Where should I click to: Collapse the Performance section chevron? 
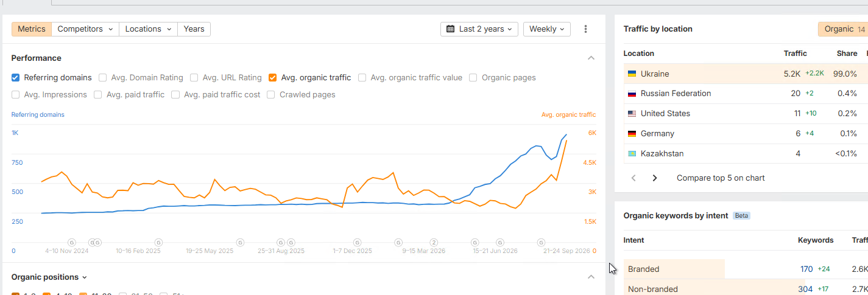pyautogui.click(x=591, y=58)
